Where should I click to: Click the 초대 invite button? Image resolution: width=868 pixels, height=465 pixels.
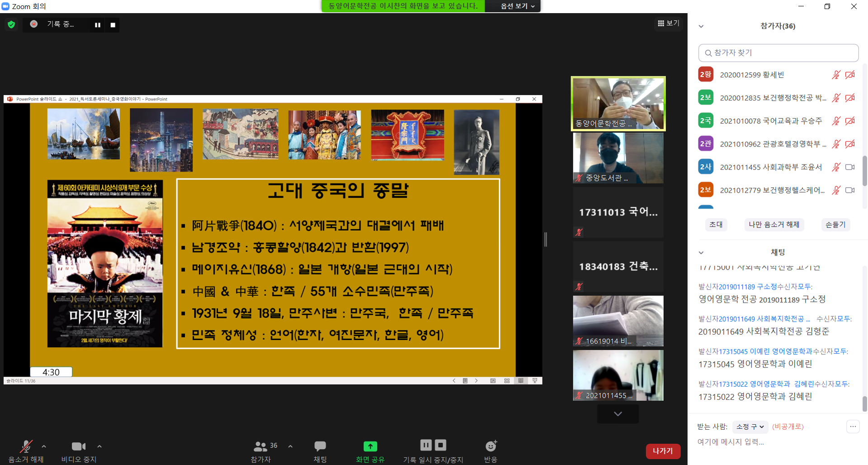click(716, 225)
